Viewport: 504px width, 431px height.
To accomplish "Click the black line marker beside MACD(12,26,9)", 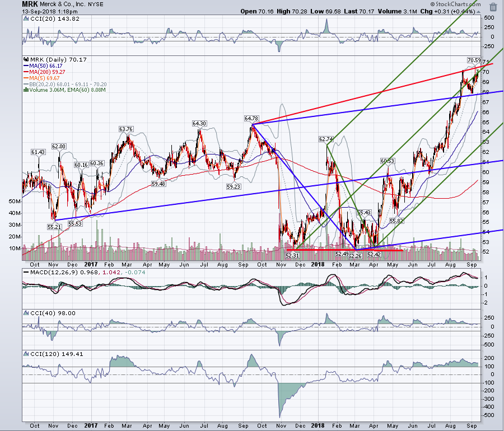I will [x=26, y=273].
